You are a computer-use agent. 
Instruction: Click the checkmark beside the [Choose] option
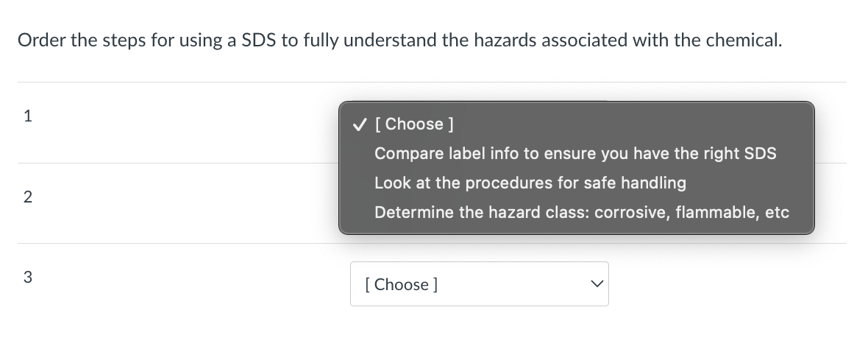pyautogui.click(x=358, y=124)
